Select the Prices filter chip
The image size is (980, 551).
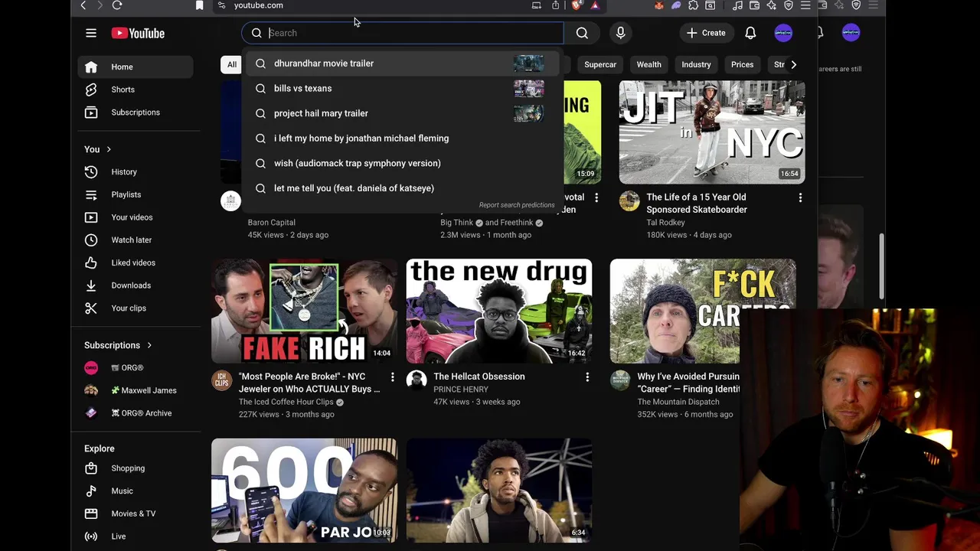(742, 64)
